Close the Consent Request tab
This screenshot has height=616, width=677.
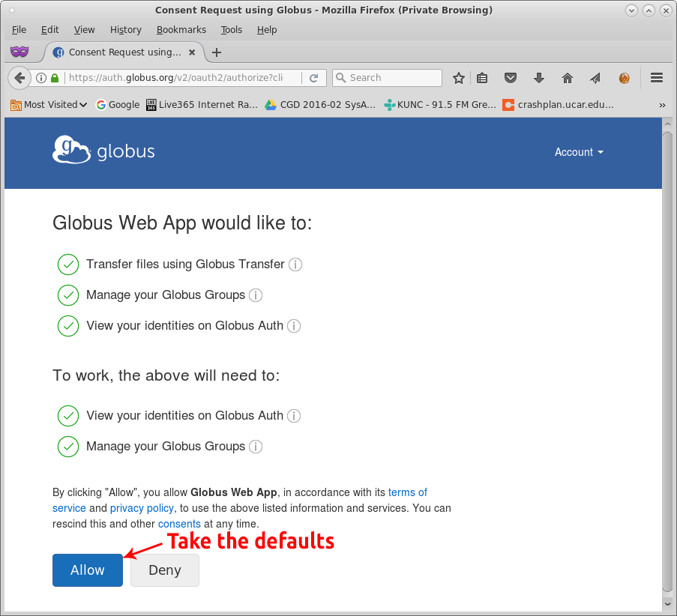pyautogui.click(x=192, y=52)
